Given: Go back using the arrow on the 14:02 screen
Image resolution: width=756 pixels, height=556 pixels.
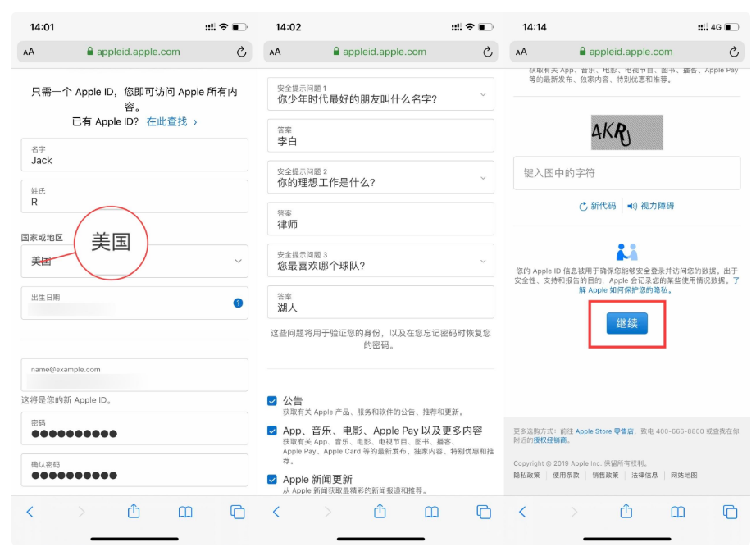Looking at the screenshot, I should [276, 512].
